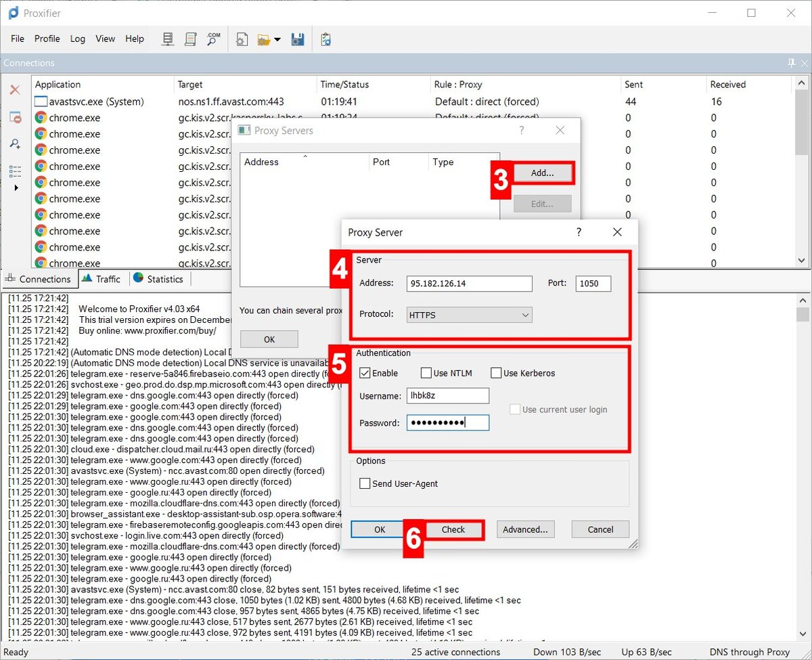The width and height of the screenshot is (812, 660).
Task: Close the Proxy Server dialog
Action: 617,232
